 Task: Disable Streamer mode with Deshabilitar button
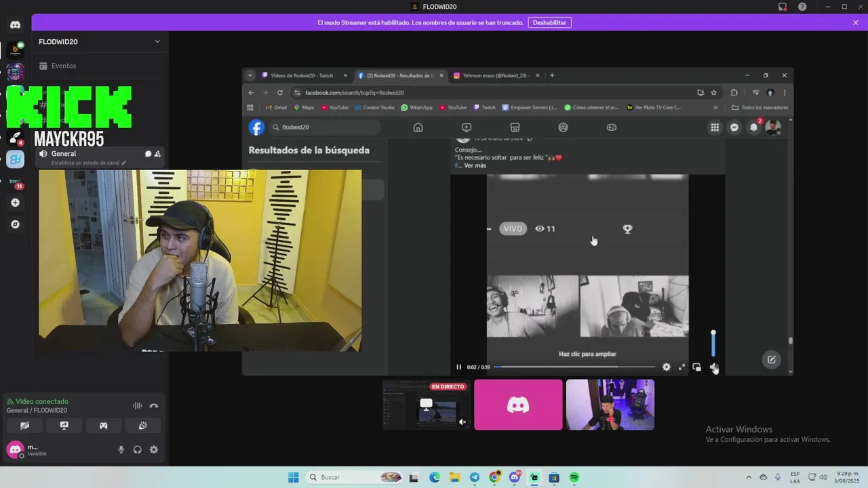pos(549,22)
